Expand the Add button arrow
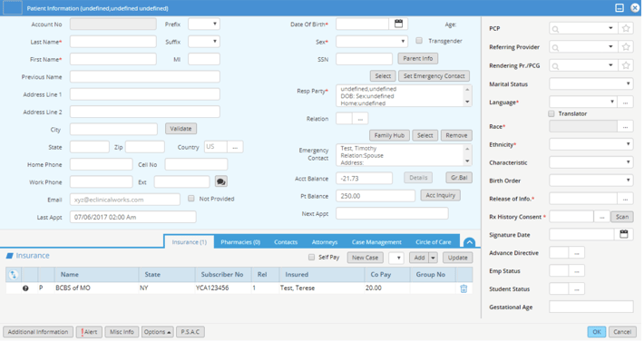The height and width of the screenshot is (342, 644). coord(434,258)
